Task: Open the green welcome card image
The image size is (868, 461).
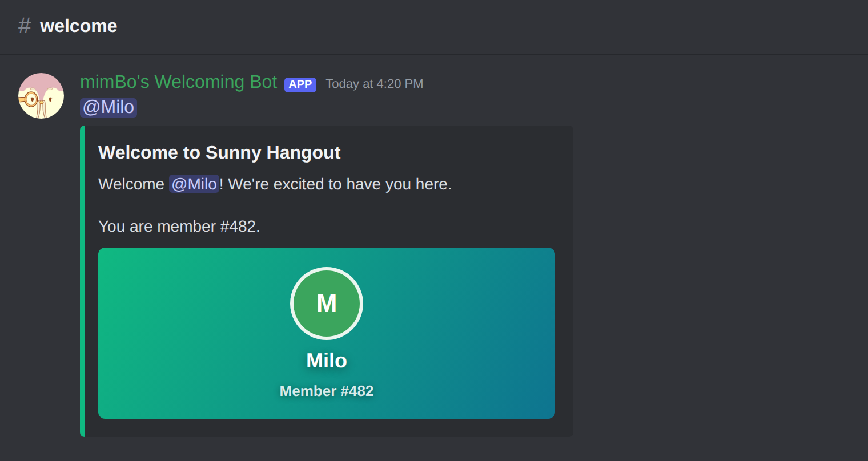Action: 327,333
